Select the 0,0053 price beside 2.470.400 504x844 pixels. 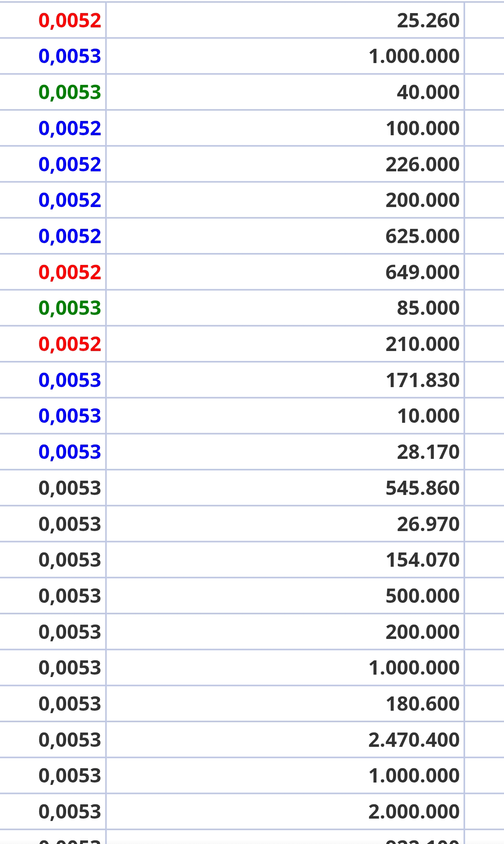(70, 740)
